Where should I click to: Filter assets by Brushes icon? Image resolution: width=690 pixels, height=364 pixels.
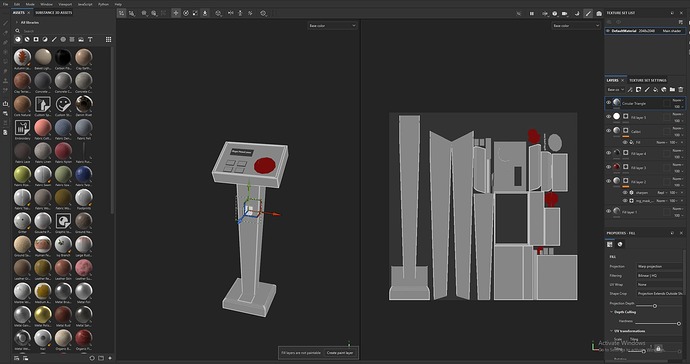(54, 40)
